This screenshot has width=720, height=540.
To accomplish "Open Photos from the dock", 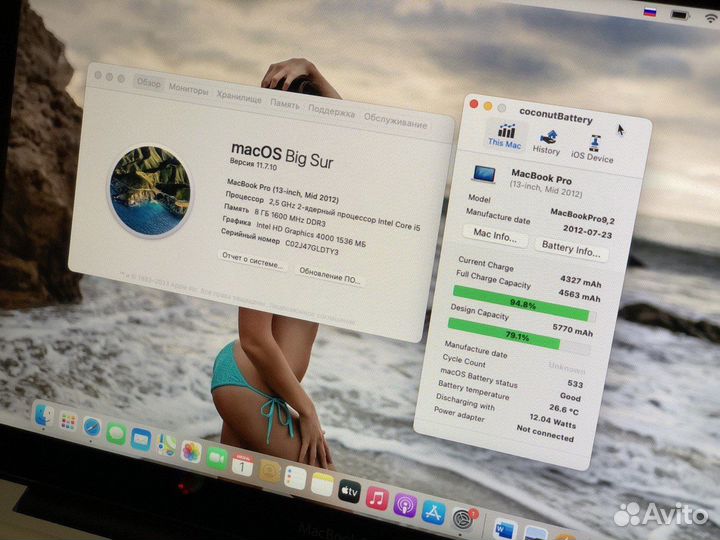I will click(191, 451).
